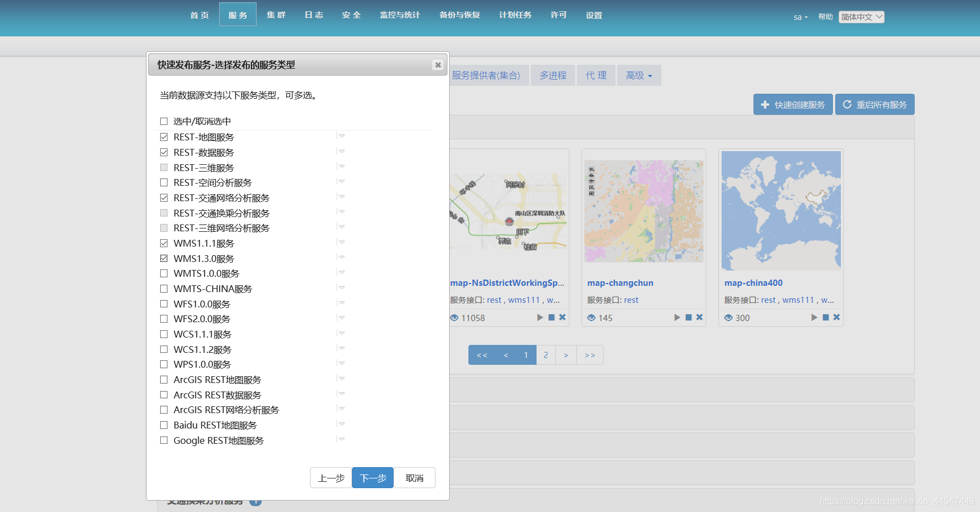This screenshot has height=512, width=980.
Task: Stop the map-NsDistrictWorkingSp service square icon
Action: 551,318
